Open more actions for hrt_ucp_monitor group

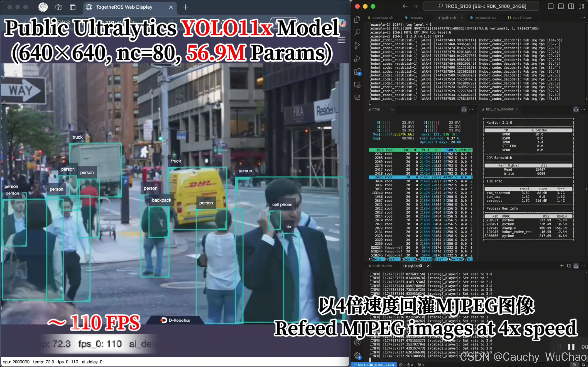[x=583, y=109]
